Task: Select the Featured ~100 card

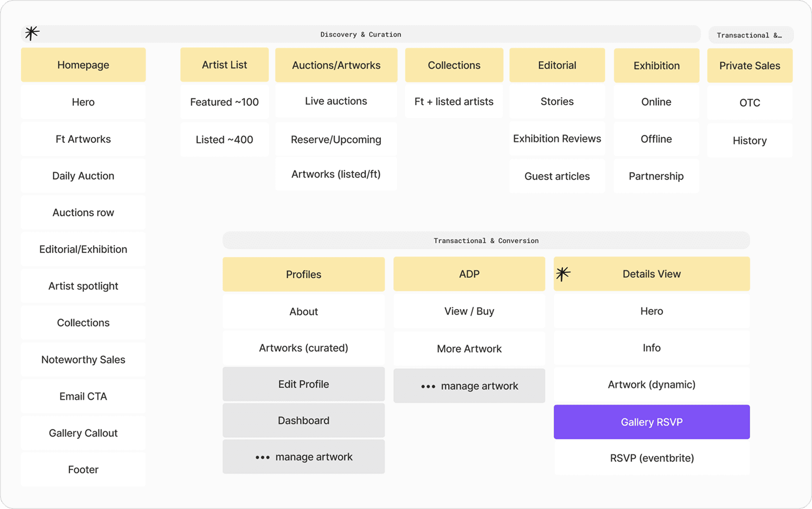Action: coord(224,102)
